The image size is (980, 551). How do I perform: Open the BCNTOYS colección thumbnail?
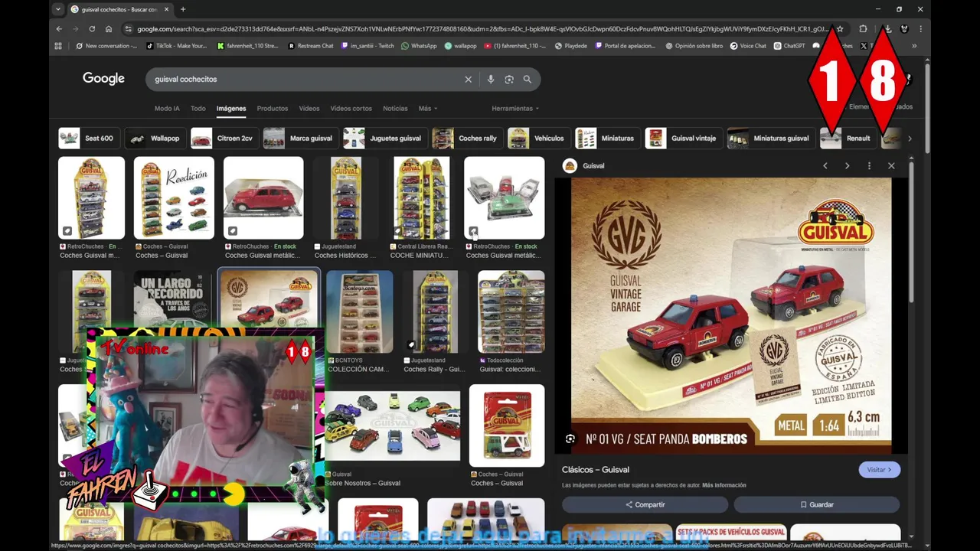[359, 312]
